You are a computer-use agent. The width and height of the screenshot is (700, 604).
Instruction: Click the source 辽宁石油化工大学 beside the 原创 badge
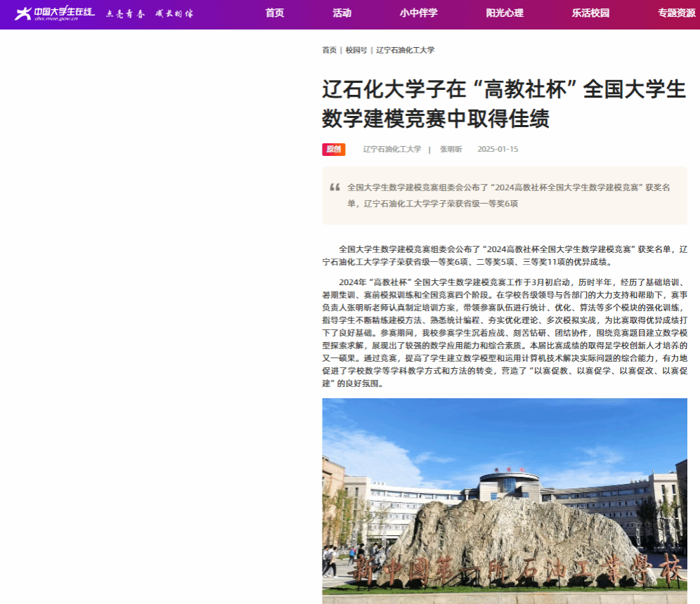tap(391, 149)
